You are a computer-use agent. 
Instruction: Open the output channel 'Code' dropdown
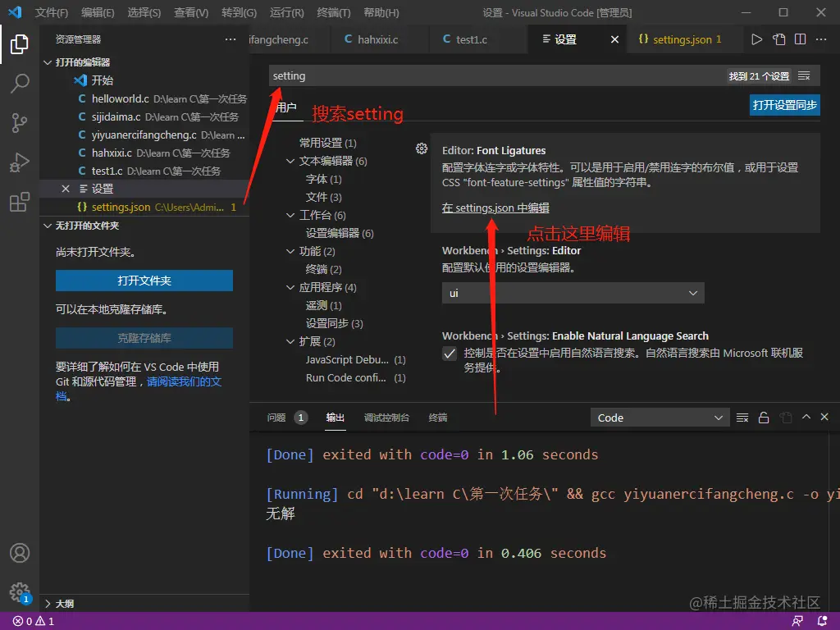(x=660, y=418)
